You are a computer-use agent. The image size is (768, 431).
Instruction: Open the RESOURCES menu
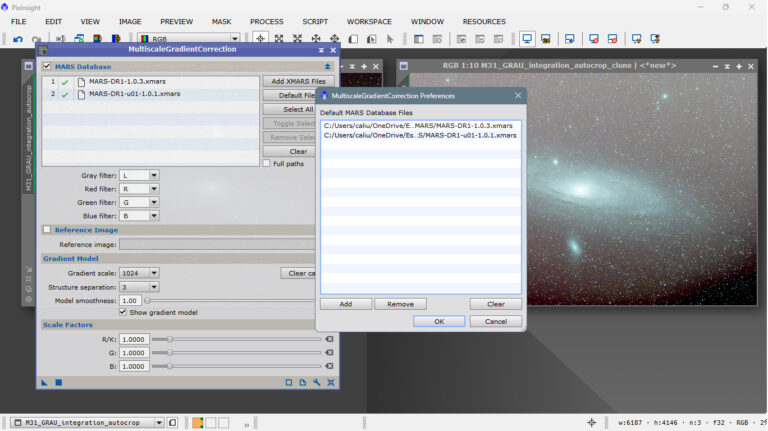(484, 22)
